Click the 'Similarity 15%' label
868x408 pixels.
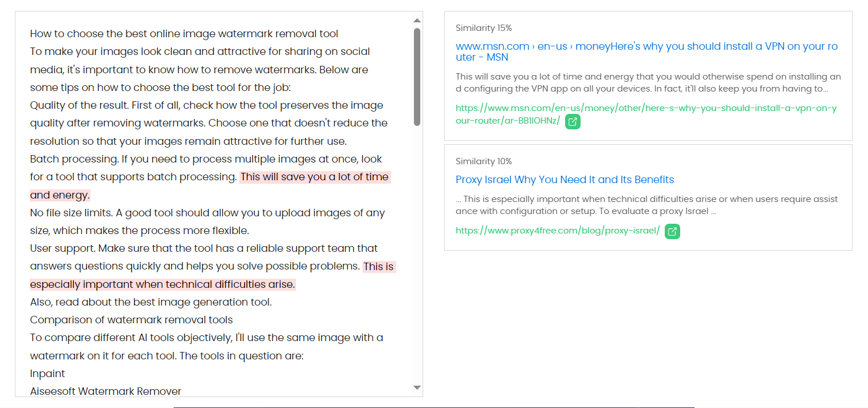483,28
